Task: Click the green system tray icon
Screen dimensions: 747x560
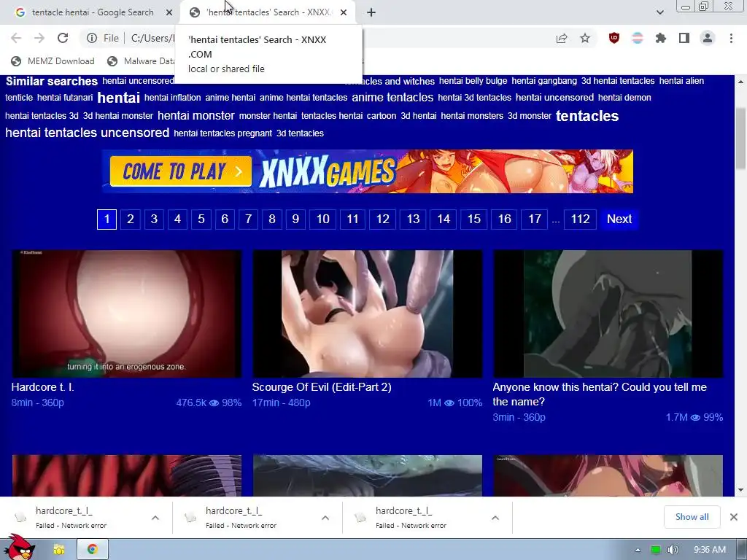Action: 656,550
